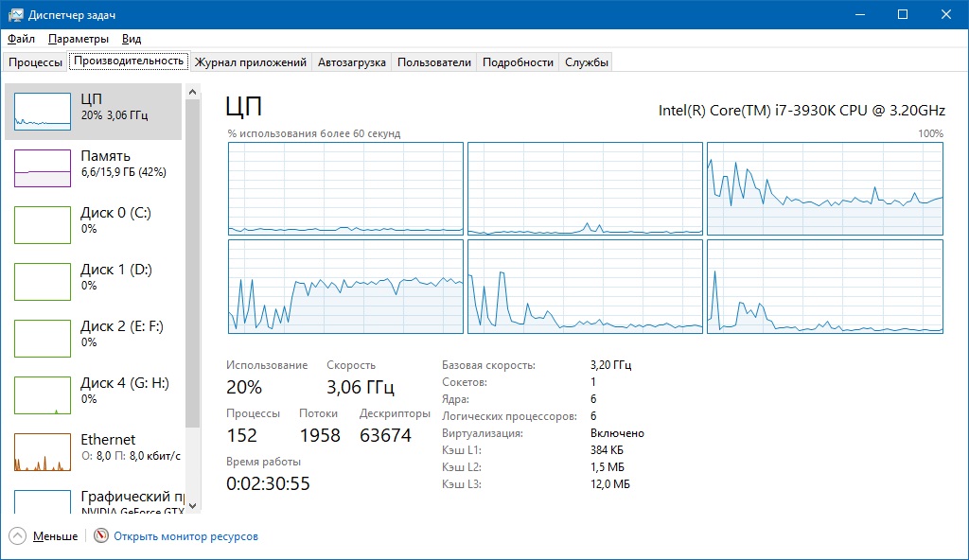This screenshot has width=969, height=560.
Task: Open the Файл menu
Action: tap(21, 39)
